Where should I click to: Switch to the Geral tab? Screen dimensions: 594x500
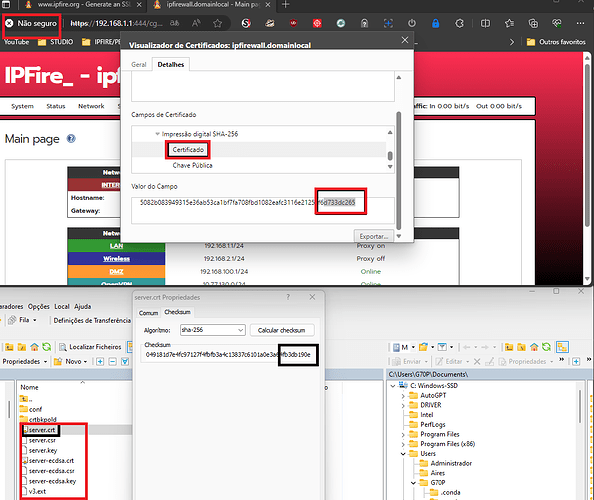tap(139, 65)
